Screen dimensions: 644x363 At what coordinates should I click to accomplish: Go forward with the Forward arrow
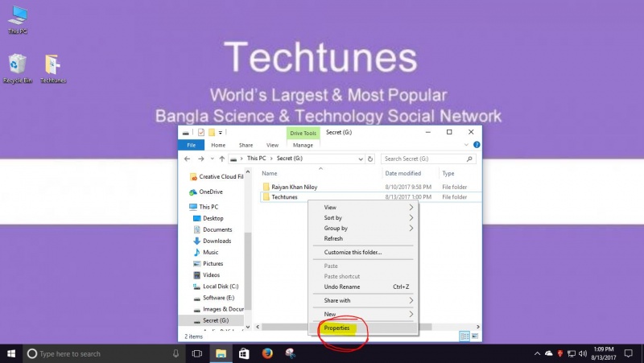click(x=200, y=159)
